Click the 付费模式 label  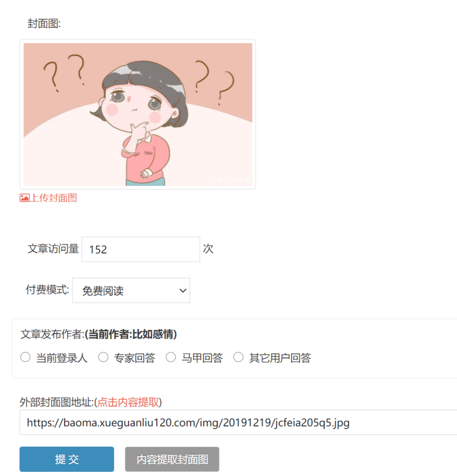click(47, 290)
